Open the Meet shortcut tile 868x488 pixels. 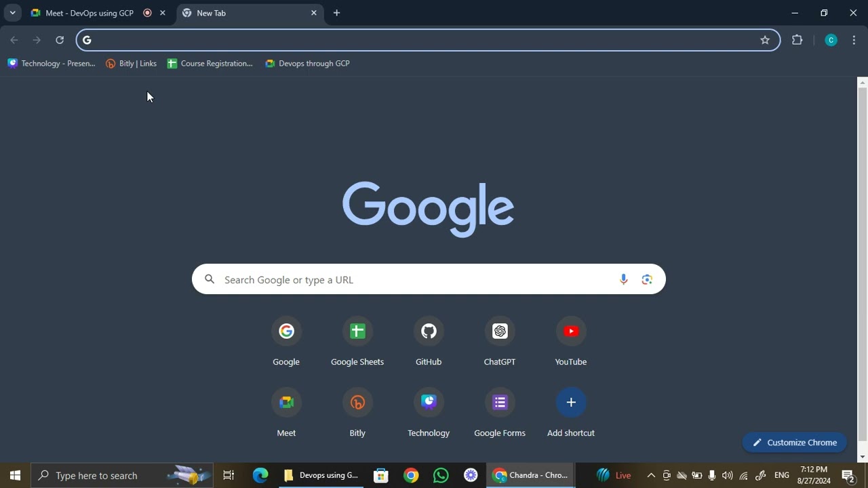[286, 412]
